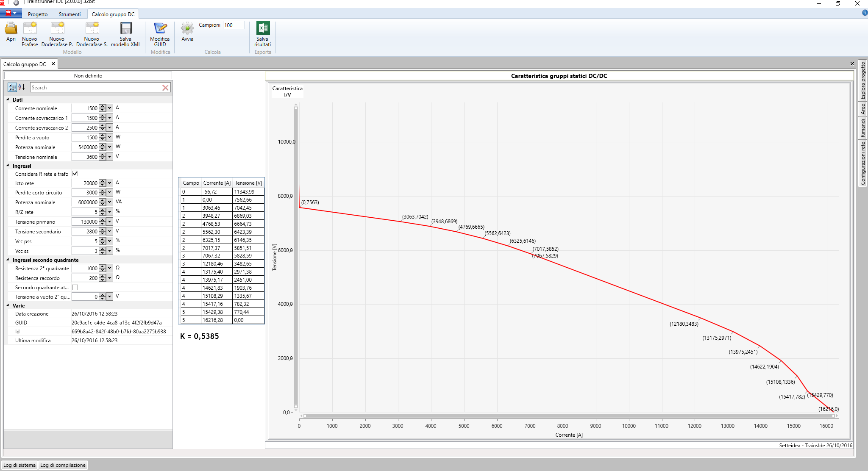
Task: Click the Non definito header field
Action: click(x=88, y=75)
